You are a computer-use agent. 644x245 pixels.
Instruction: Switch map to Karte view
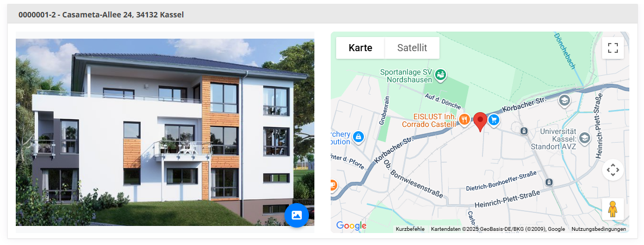coord(360,48)
